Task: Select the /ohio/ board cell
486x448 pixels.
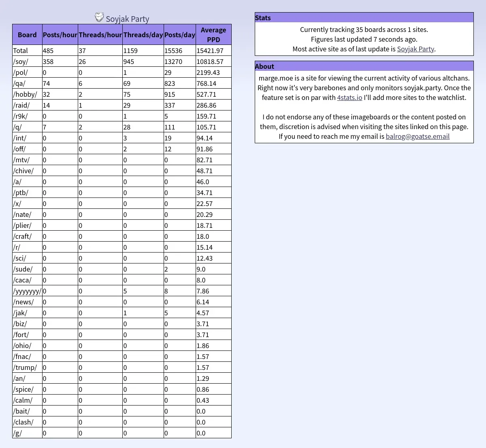Action: click(27, 346)
